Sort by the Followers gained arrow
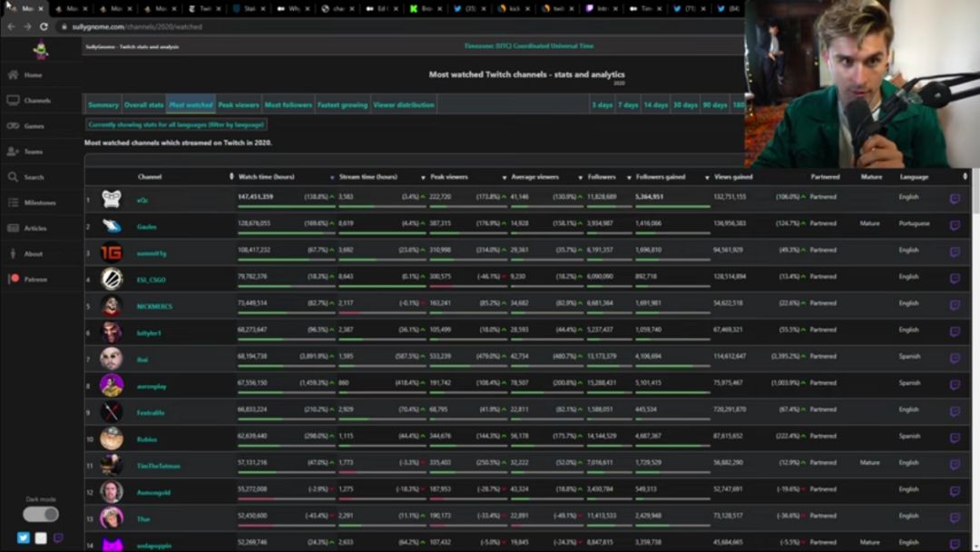Screen dimensions: 980x552 pyautogui.click(x=707, y=178)
